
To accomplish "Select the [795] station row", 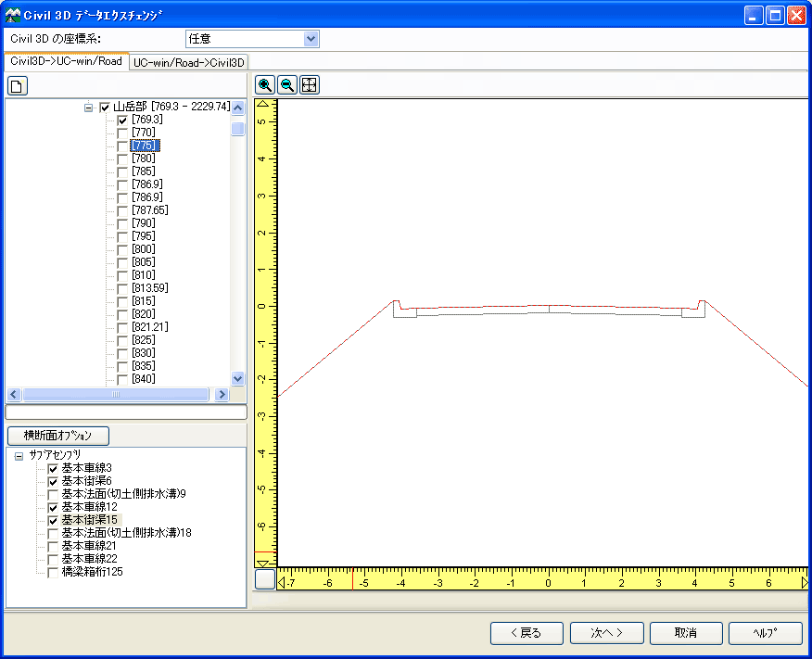I will pyautogui.click(x=144, y=236).
